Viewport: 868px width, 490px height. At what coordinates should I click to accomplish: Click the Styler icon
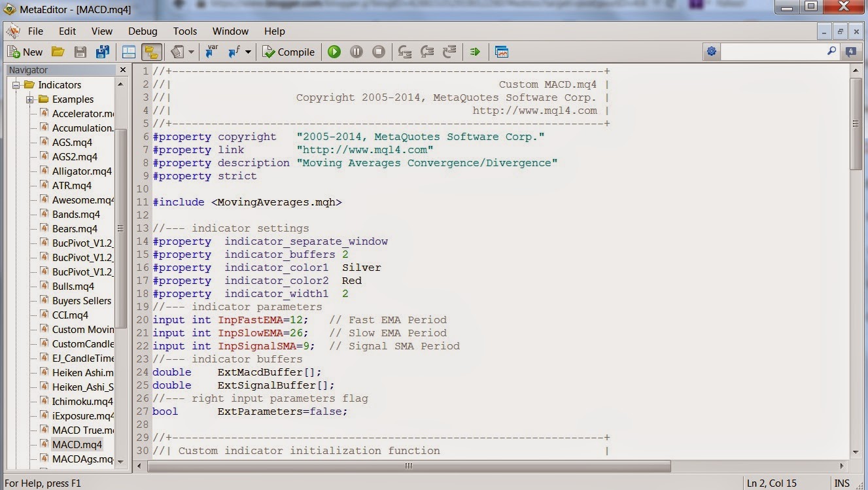pos(177,52)
